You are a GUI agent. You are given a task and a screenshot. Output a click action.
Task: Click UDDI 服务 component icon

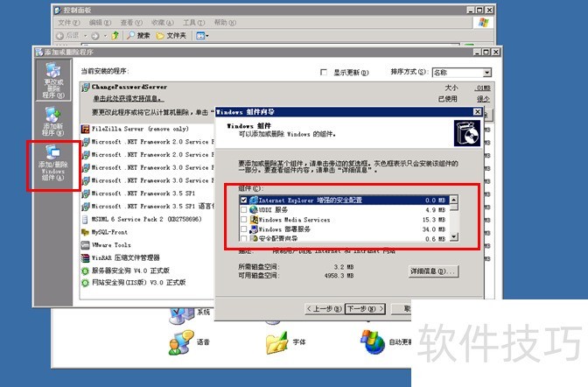pyautogui.click(x=254, y=210)
